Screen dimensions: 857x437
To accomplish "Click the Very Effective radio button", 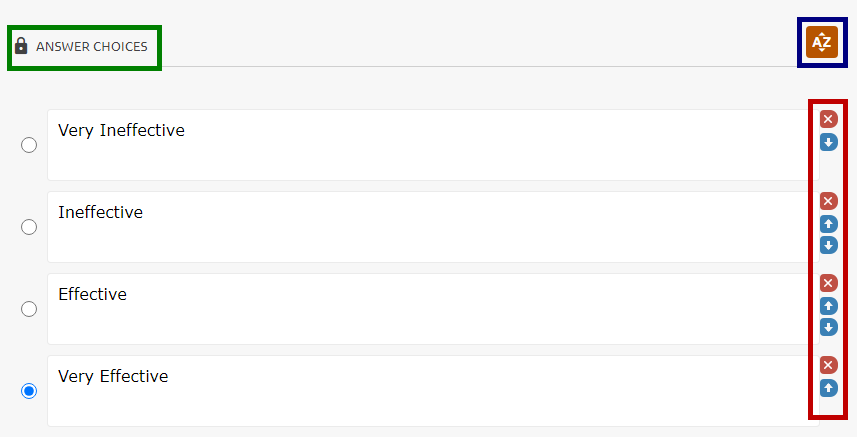I will 29,391.
